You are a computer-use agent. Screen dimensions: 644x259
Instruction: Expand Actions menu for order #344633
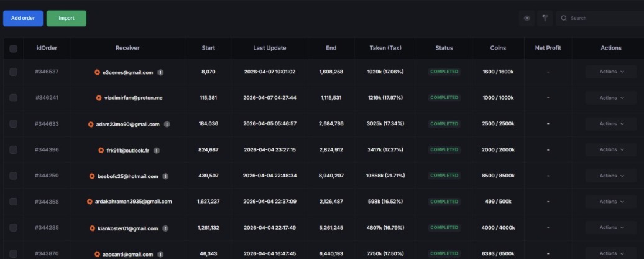click(611, 124)
